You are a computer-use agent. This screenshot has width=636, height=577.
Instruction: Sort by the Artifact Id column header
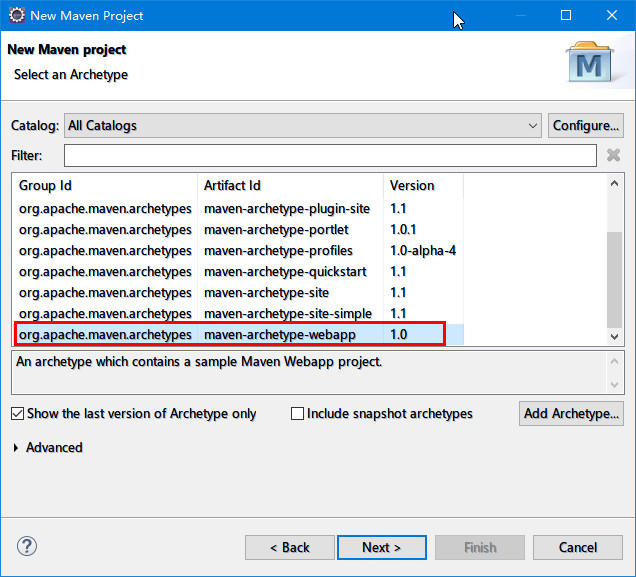[290, 185]
